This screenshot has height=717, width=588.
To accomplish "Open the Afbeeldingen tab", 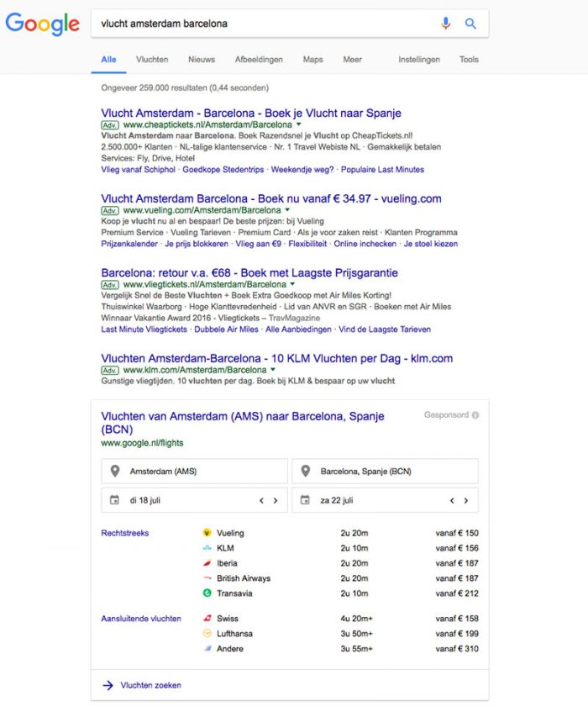I will coord(259,60).
